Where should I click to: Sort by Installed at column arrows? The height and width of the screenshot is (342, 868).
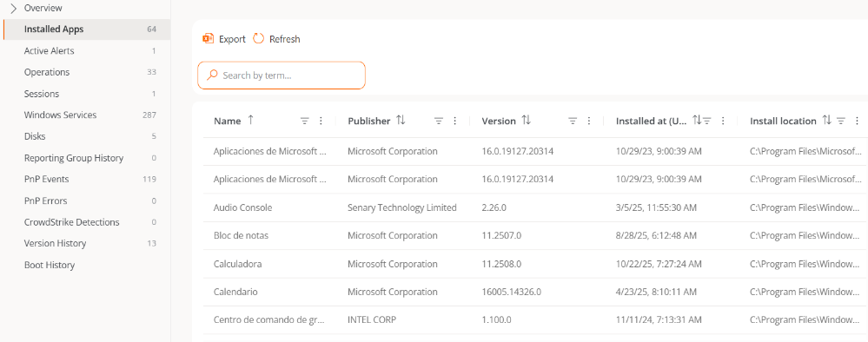[x=697, y=120]
